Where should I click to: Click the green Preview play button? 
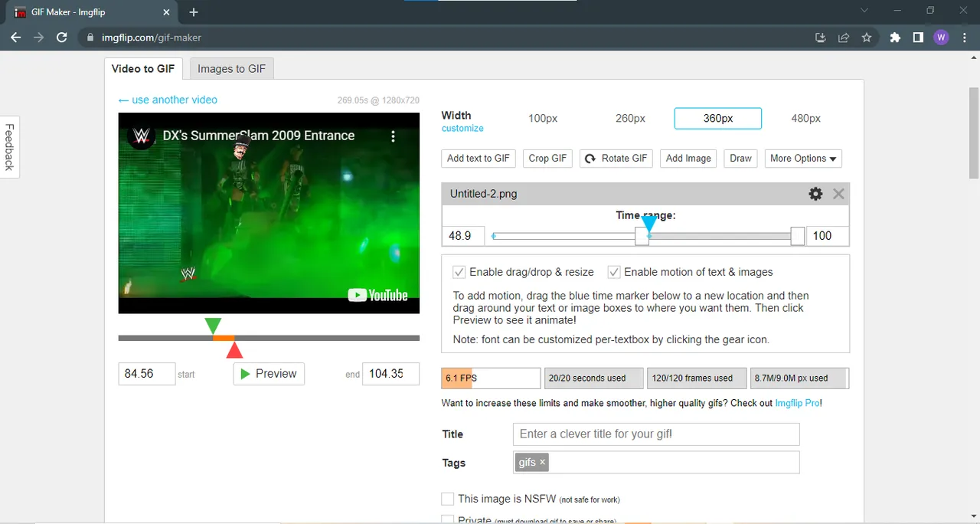[269, 374]
